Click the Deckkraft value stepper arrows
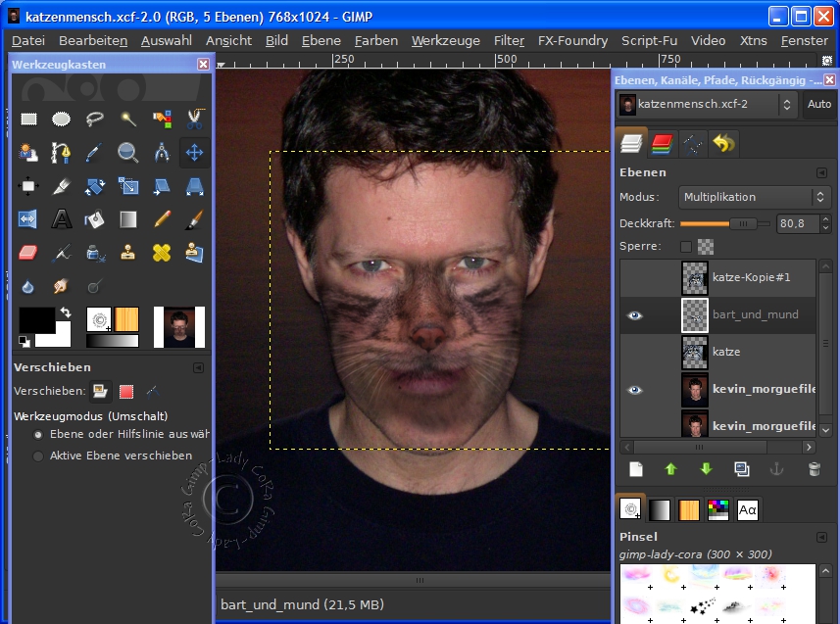The image size is (840, 624). [825, 223]
